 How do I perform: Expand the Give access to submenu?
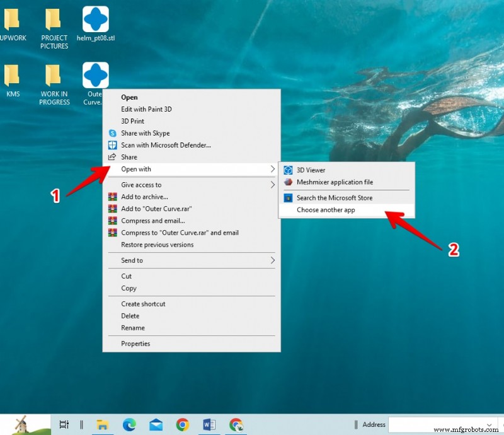[x=192, y=185]
